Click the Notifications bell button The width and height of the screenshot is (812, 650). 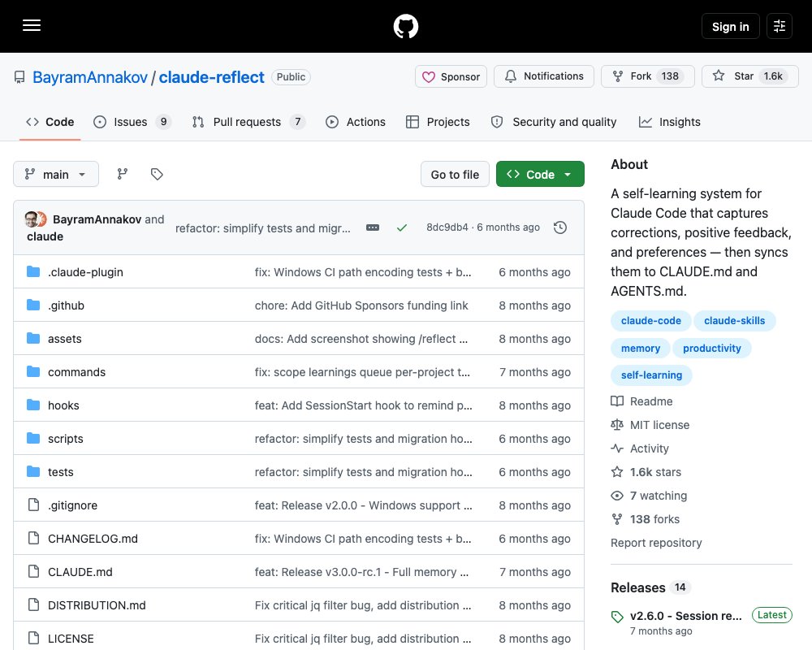coord(544,76)
